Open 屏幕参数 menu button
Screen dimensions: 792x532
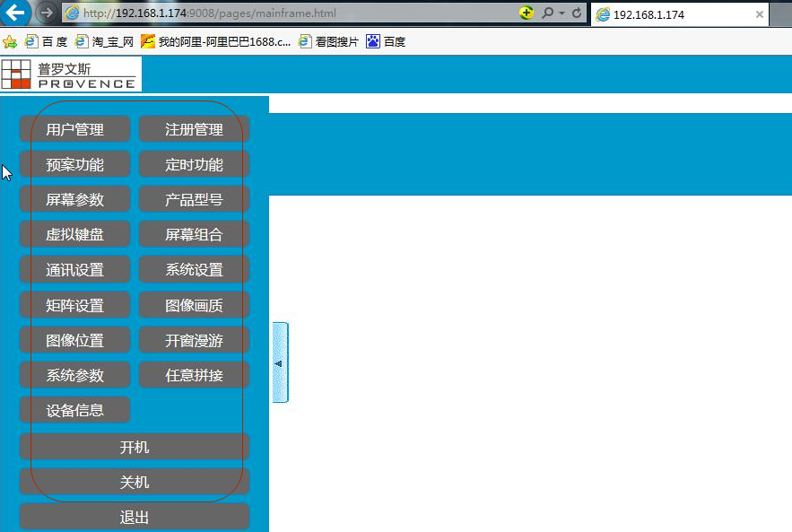(x=74, y=199)
